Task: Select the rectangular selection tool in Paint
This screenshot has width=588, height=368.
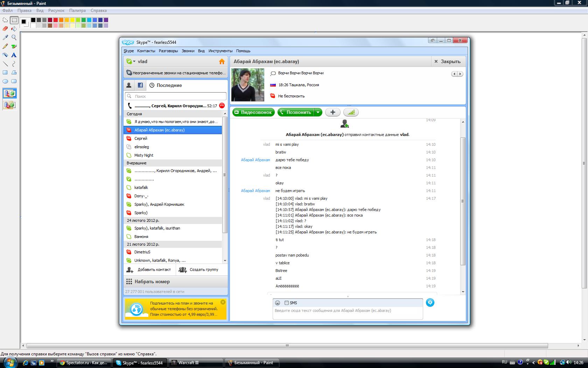Action: point(14,20)
